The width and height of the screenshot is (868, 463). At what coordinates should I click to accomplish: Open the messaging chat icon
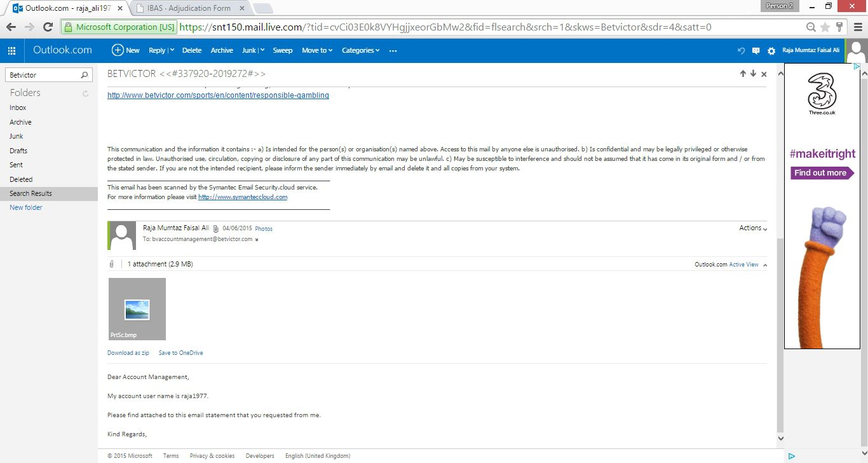click(x=756, y=50)
